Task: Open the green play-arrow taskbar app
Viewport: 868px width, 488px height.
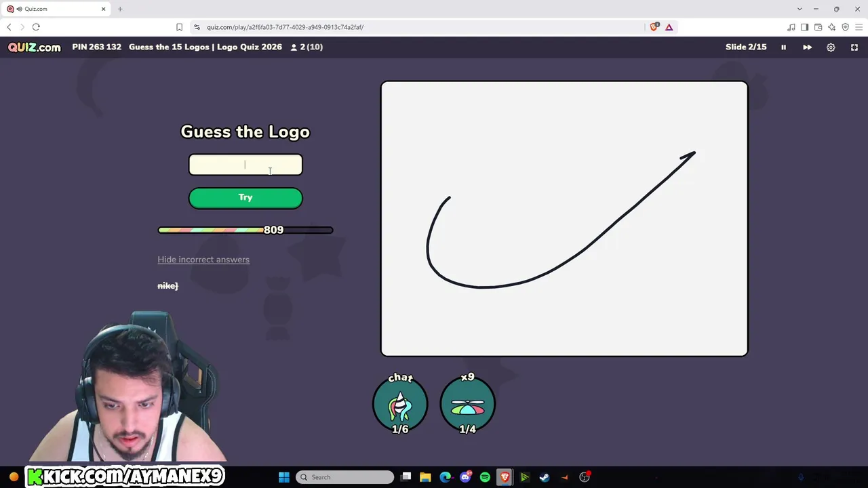Action: 524,477
